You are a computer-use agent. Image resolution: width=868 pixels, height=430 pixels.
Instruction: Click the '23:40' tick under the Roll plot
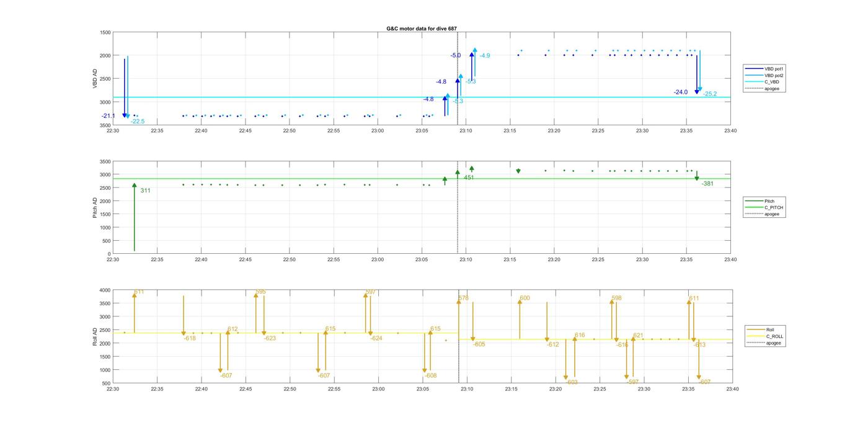[x=732, y=389]
